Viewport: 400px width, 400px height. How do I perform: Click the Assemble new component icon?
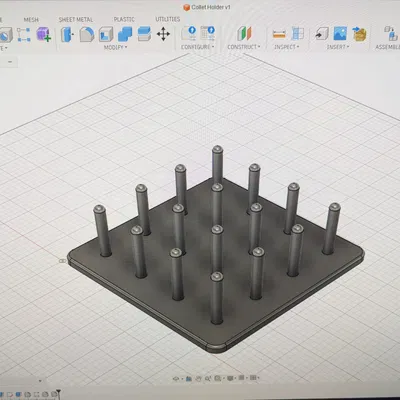tap(391, 34)
